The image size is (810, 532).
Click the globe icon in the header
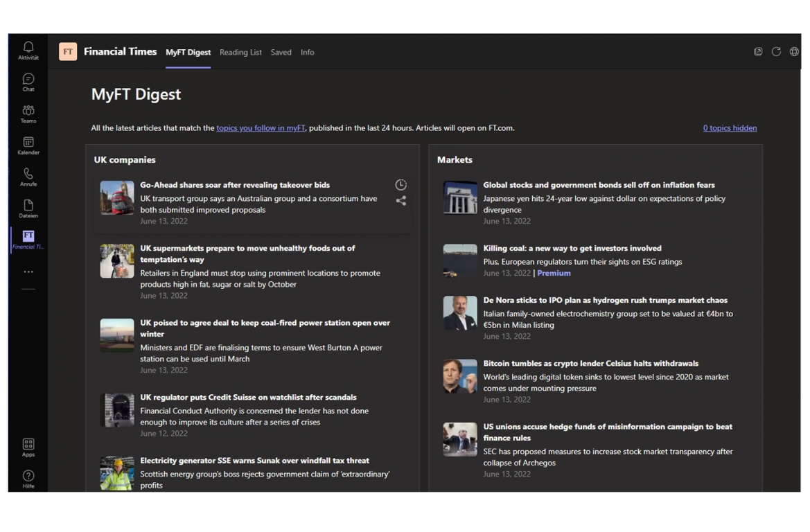tap(794, 52)
